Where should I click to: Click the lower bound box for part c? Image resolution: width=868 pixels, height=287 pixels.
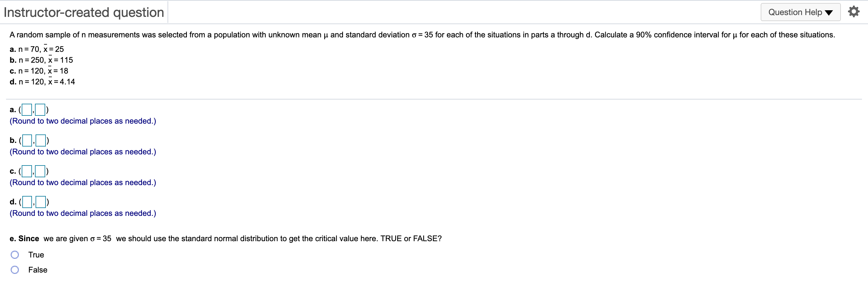coord(26,171)
